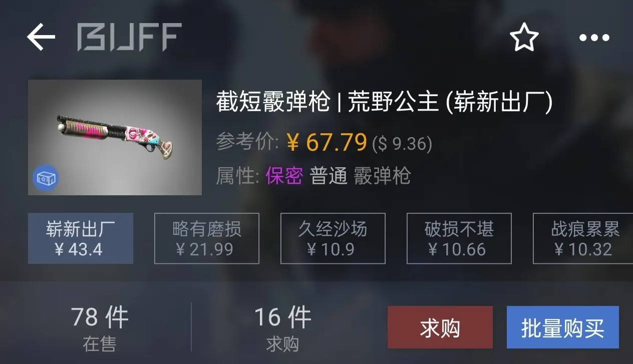Switch to 略有磨损 ¥21.99 wear tab
This screenshot has height=364, width=633.
tap(207, 238)
